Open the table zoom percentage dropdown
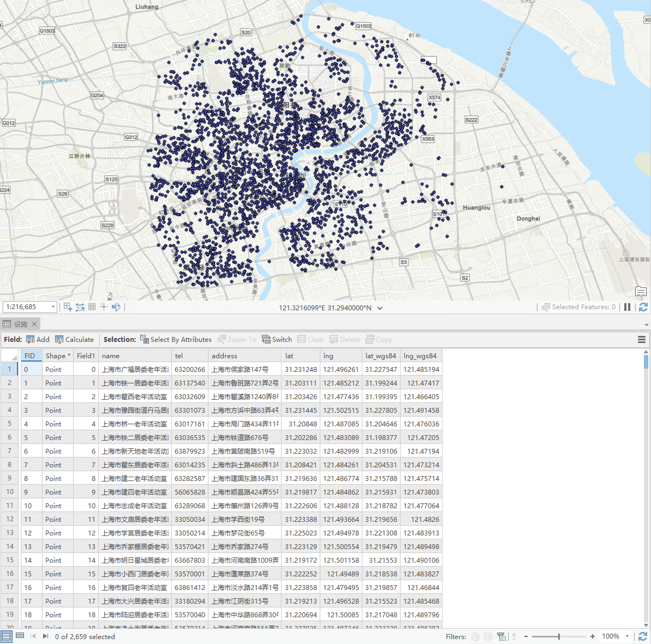651x644 pixels. click(627, 636)
